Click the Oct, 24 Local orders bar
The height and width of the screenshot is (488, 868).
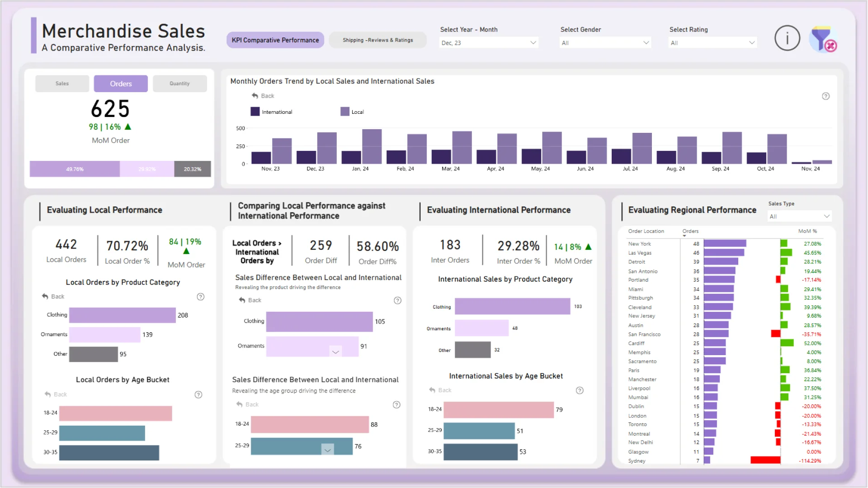pos(777,149)
